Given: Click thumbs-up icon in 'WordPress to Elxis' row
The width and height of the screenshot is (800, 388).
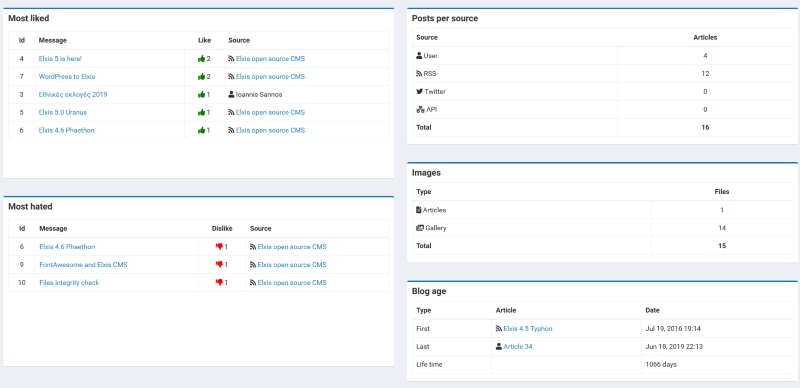Looking at the screenshot, I should coord(201,77).
